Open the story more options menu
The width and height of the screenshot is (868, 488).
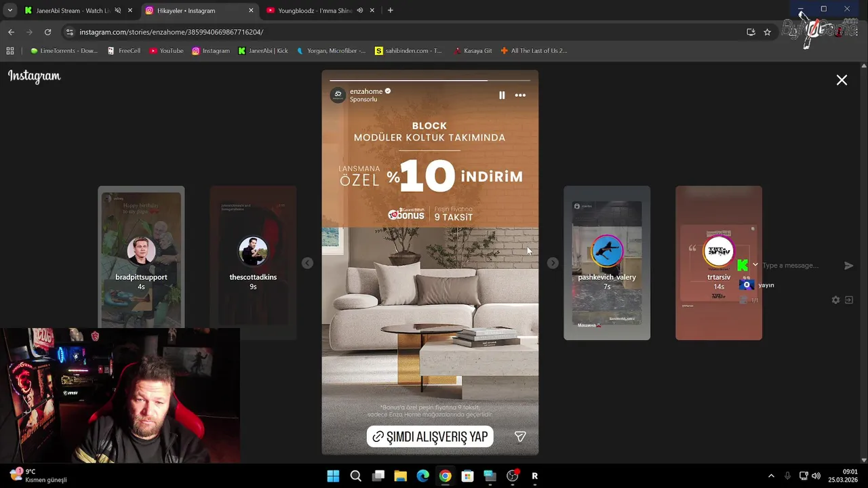[520, 96]
